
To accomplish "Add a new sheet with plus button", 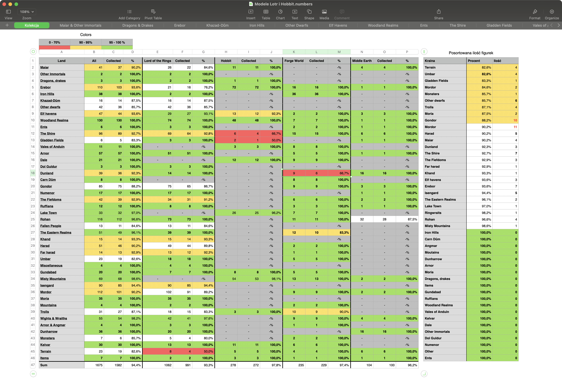I will (x=7, y=25).
